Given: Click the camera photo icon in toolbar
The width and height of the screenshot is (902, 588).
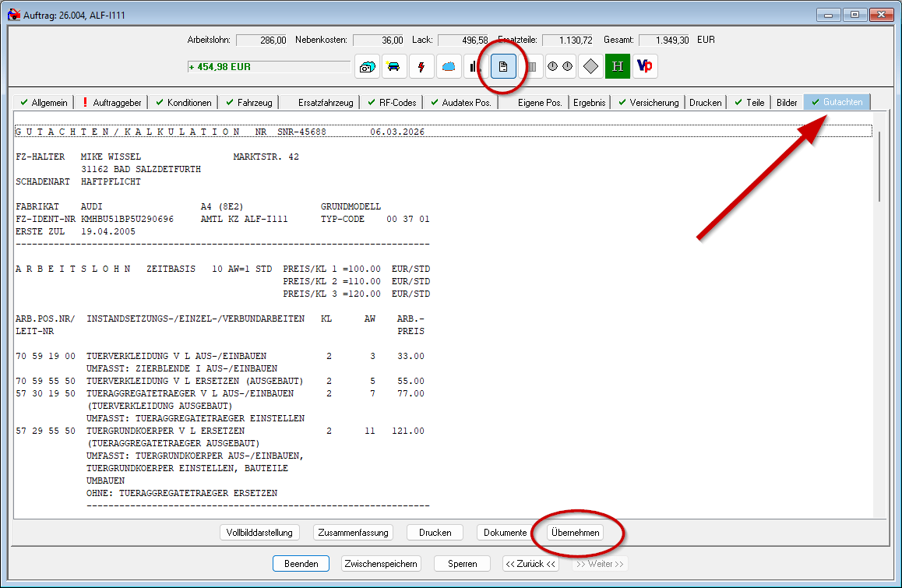Looking at the screenshot, I should (367, 67).
